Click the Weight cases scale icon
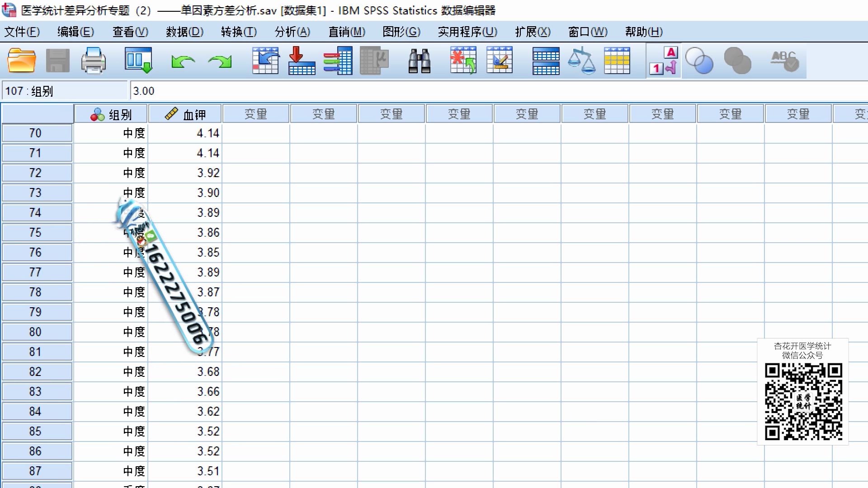 point(581,61)
